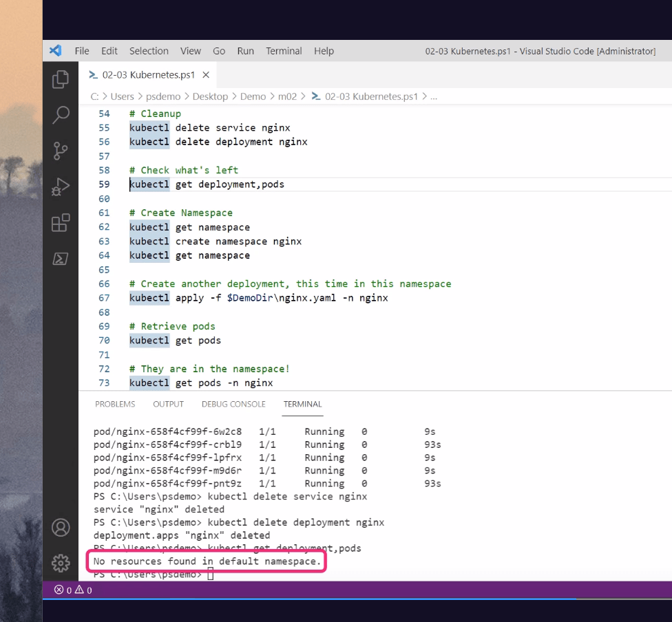Click 'kubectl create namespace nginx' code line
Image resolution: width=672 pixels, height=622 pixels.
216,242
